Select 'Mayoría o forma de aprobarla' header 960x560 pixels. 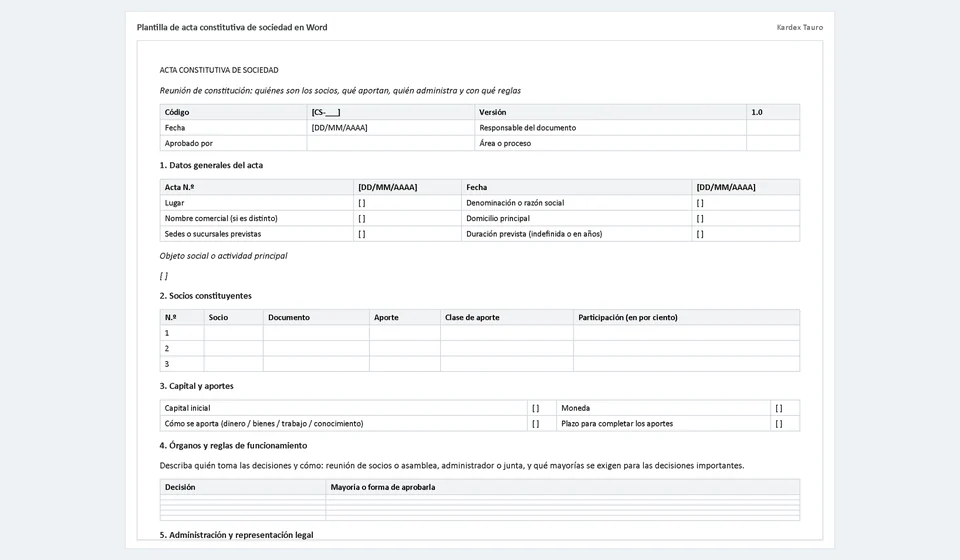click(563, 487)
